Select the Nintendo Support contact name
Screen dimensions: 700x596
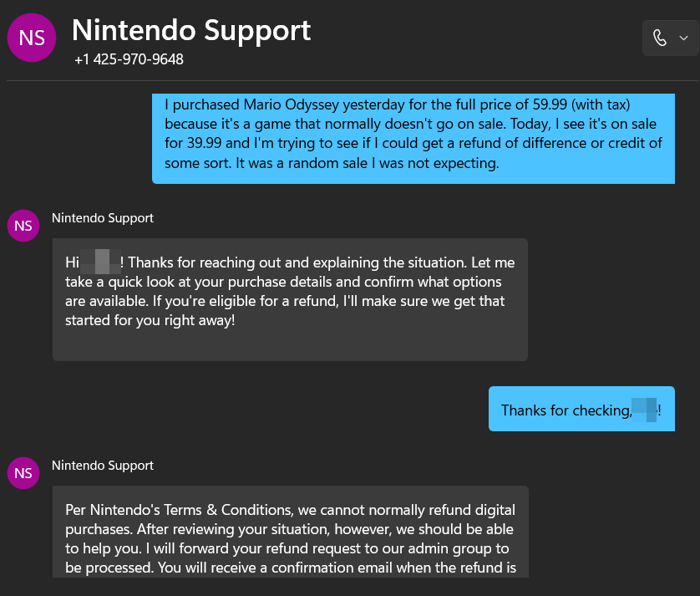click(x=190, y=31)
